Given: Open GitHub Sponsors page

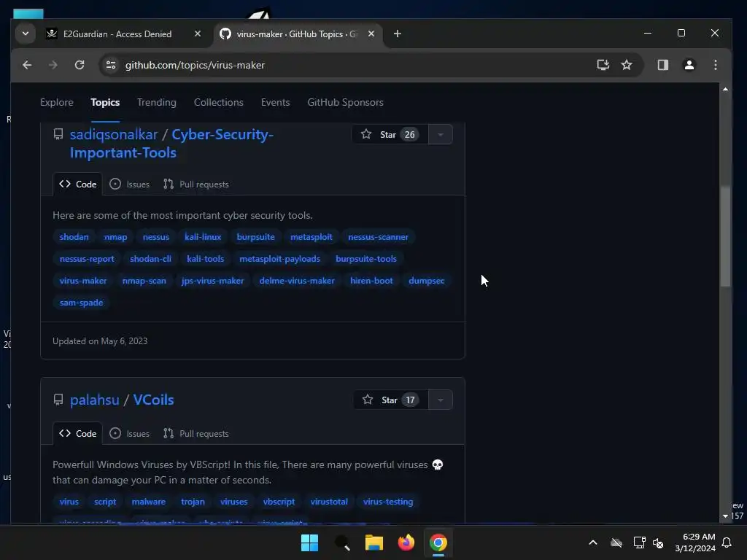Looking at the screenshot, I should (345, 102).
